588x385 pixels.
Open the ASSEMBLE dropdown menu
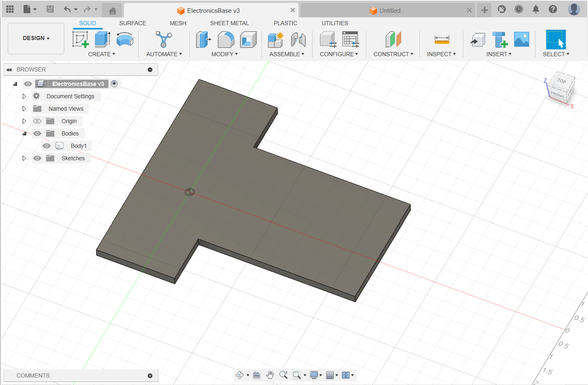(x=287, y=54)
